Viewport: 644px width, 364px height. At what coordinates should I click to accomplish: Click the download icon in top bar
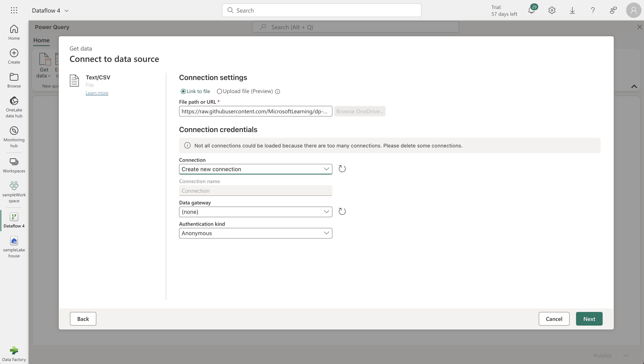click(572, 10)
